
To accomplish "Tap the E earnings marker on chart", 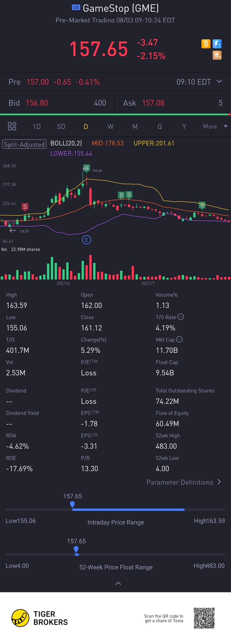I will point(86,240).
